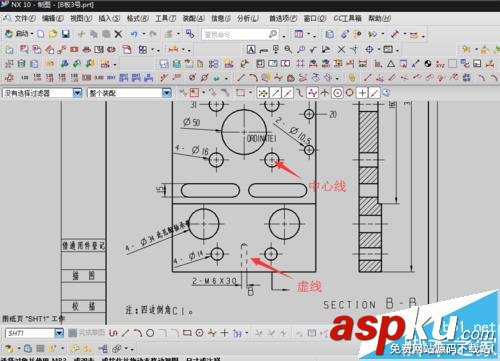
Task: Click the Delete X icon in top toolbar
Action: [118, 34]
